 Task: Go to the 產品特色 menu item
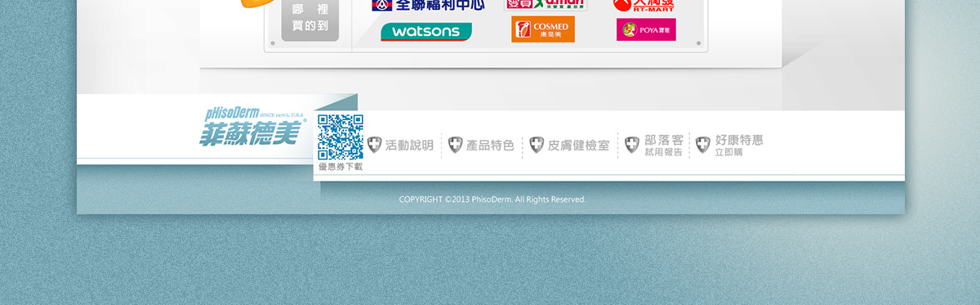(x=490, y=146)
